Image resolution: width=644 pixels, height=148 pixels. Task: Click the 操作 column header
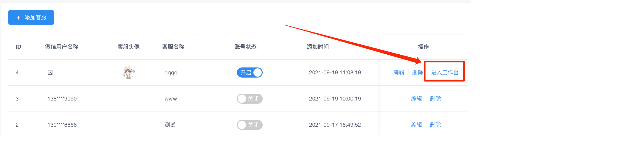click(x=423, y=47)
